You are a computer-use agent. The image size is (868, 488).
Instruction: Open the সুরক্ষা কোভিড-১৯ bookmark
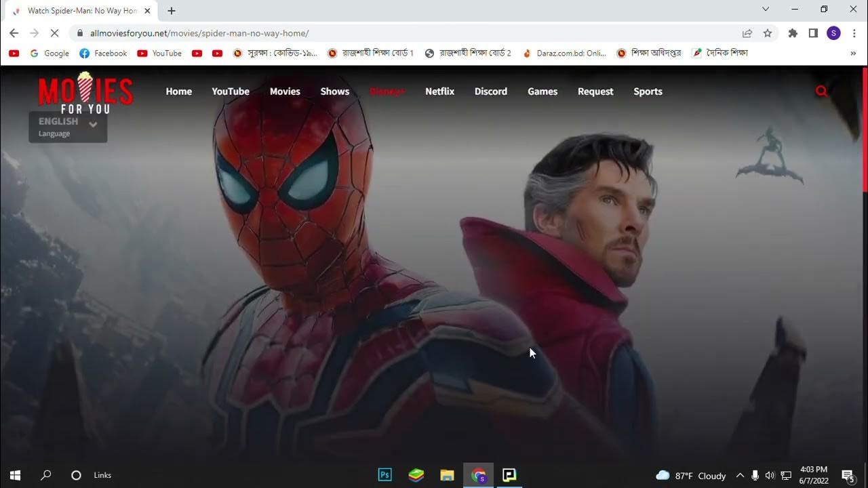tap(275, 53)
